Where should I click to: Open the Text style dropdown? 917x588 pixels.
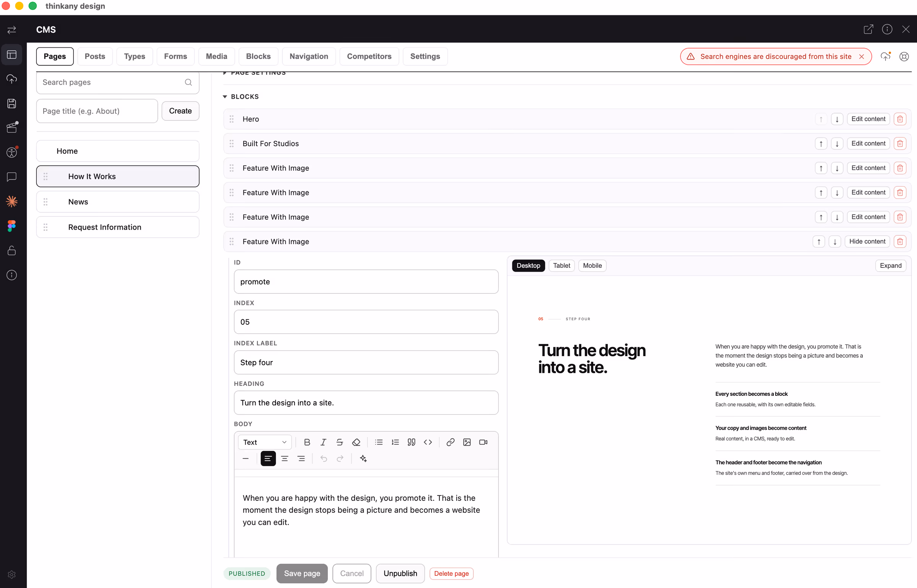click(265, 442)
